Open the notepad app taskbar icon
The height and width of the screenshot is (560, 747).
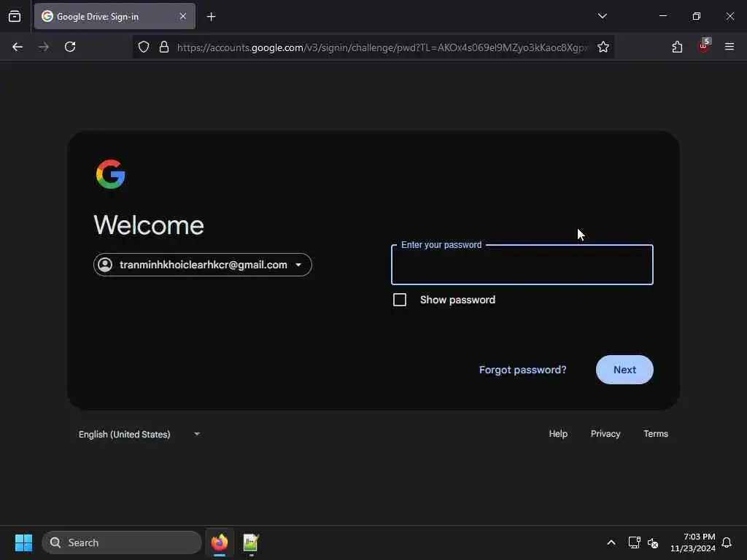tap(251, 542)
